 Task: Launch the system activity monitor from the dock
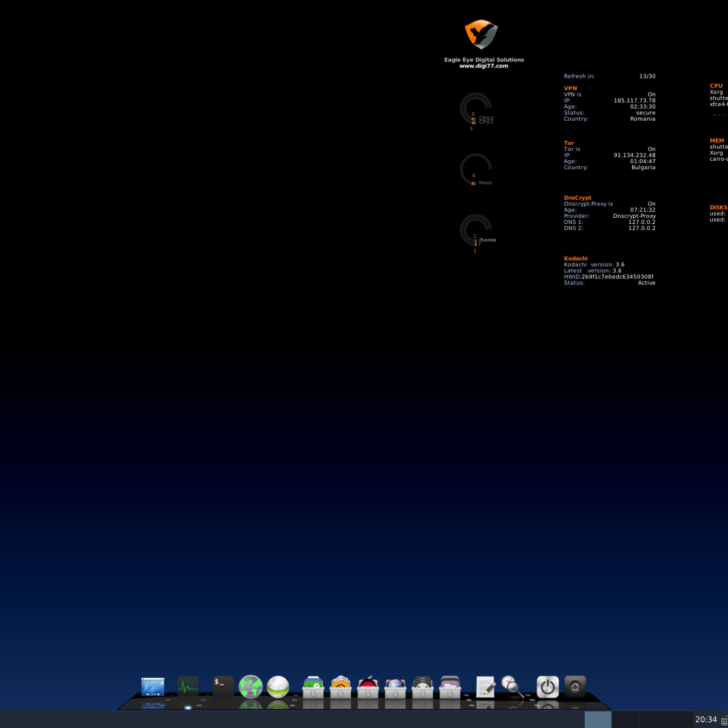coord(187,686)
